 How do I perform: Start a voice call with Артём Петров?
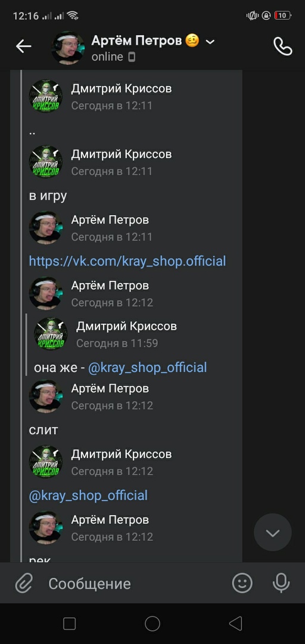click(x=283, y=47)
